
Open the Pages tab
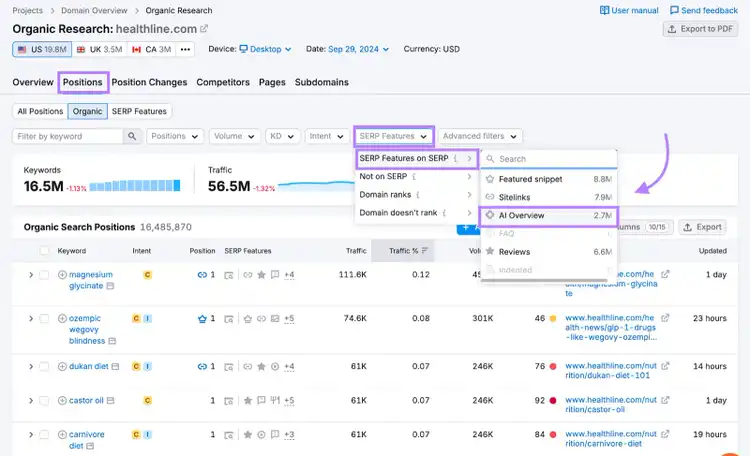[x=272, y=82]
